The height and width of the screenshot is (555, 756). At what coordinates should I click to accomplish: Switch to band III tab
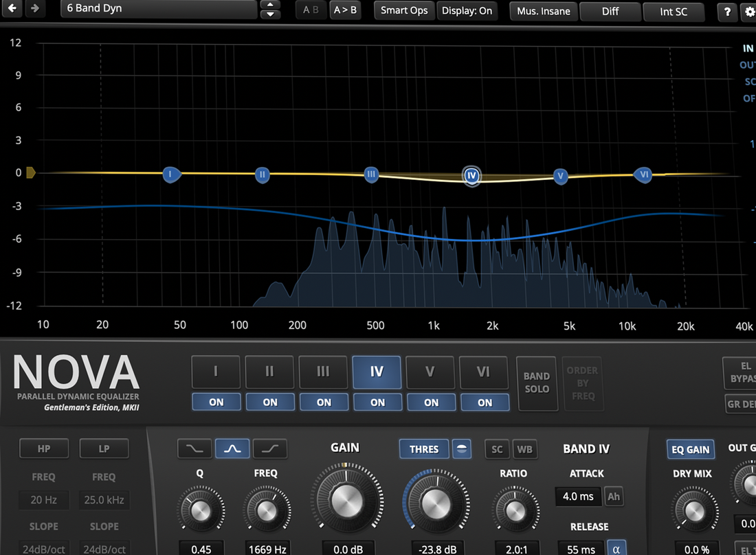323,372
